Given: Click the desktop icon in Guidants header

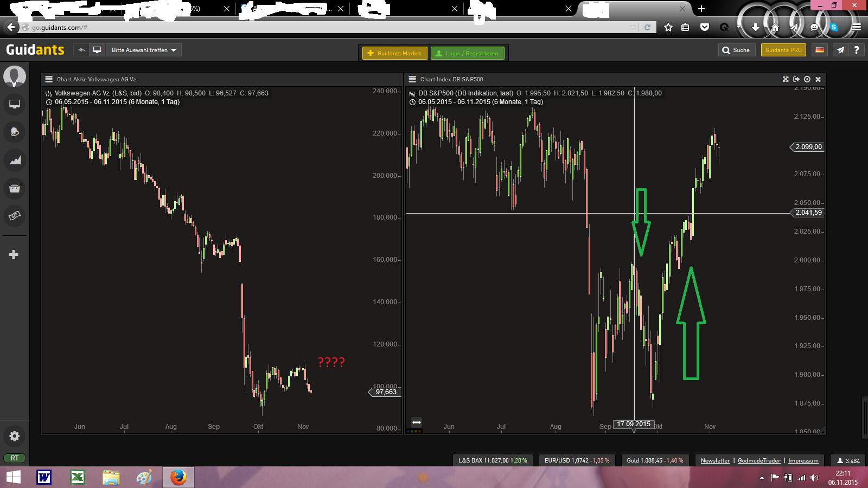Looking at the screenshot, I should click(x=97, y=50).
